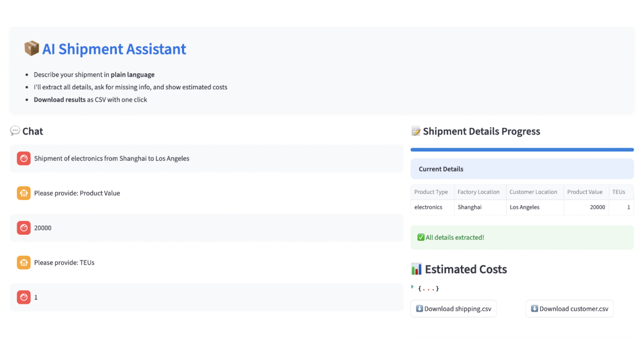The height and width of the screenshot is (362, 644).
Task: Click the Chat section heading
Action: (x=33, y=131)
